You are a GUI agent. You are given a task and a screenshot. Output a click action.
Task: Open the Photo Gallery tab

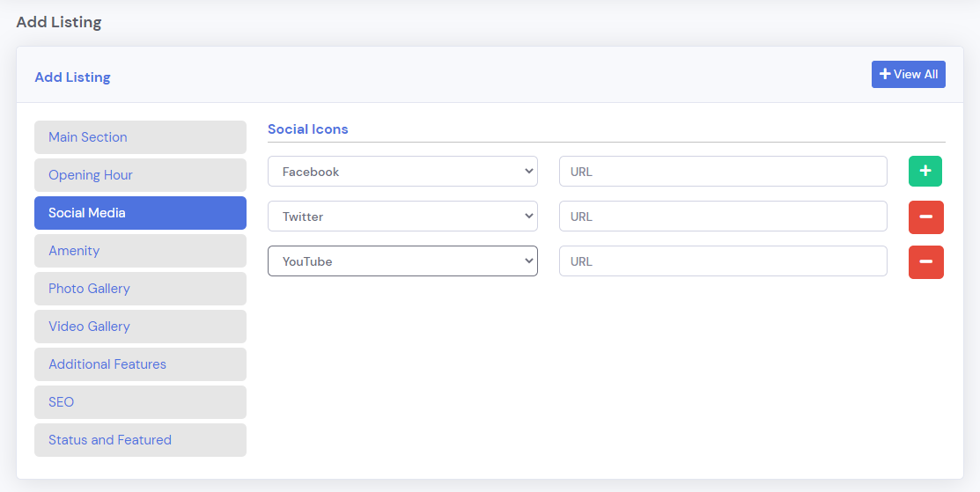[x=140, y=289]
